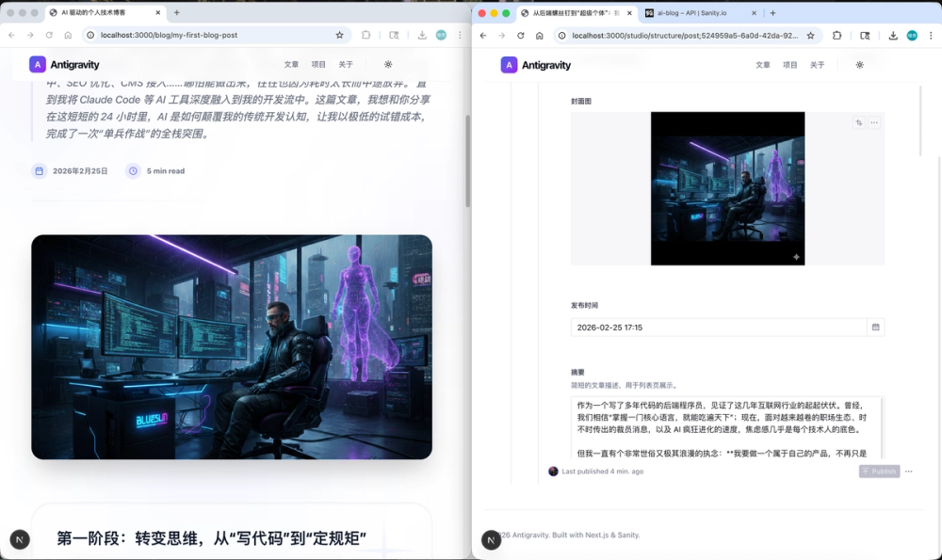This screenshot has width=942, height=560.
Task: Add new tab in right browser window
Action: [772, 12]
